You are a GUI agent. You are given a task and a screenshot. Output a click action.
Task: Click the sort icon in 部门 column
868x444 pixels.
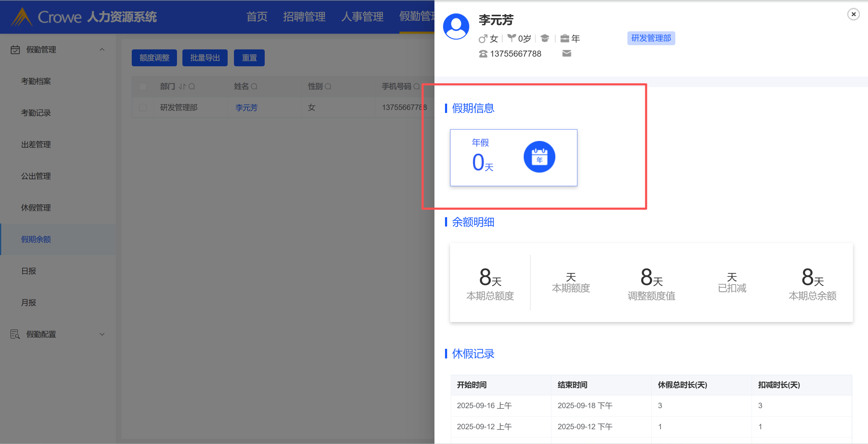click(182, 87)
